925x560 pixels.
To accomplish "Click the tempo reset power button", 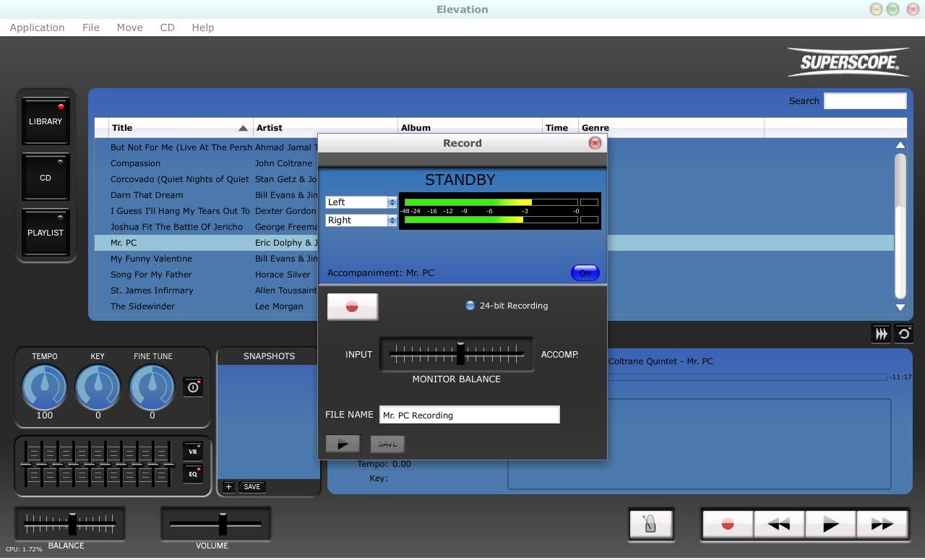I will pyautogui.click(x=192, y=387).
